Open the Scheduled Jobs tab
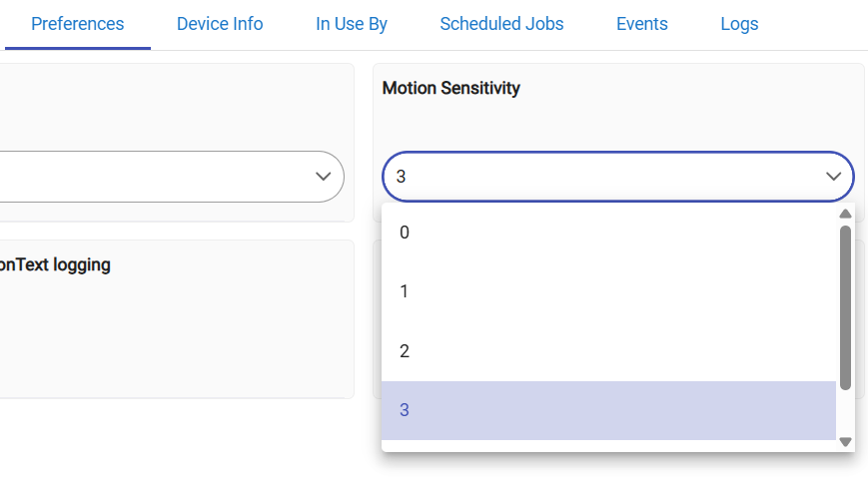This screenshot has width=868, height=486. click(501, 24)
